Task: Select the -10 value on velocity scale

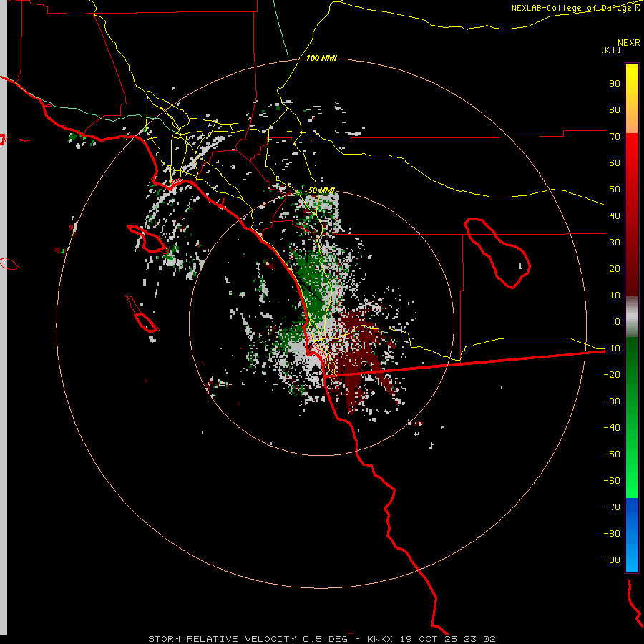Action: pos(612,348)
